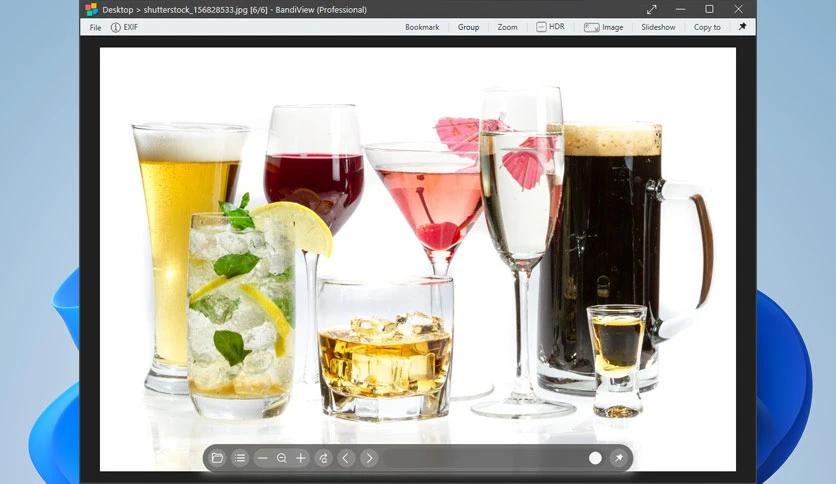Image resolution: width=836 pixels, height=484 pixels.
Task: Pin the bottom floating toolbar
Action: tap(618, 458)
